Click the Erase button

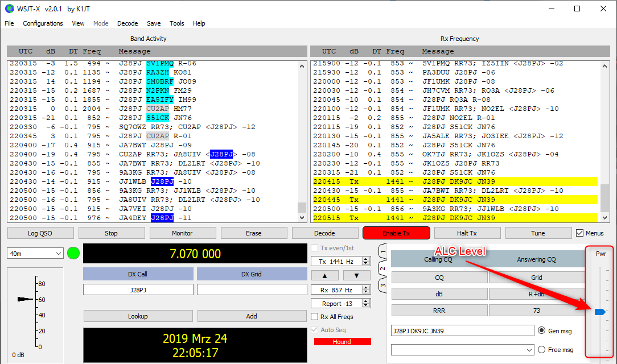click(x=254, y=233)
